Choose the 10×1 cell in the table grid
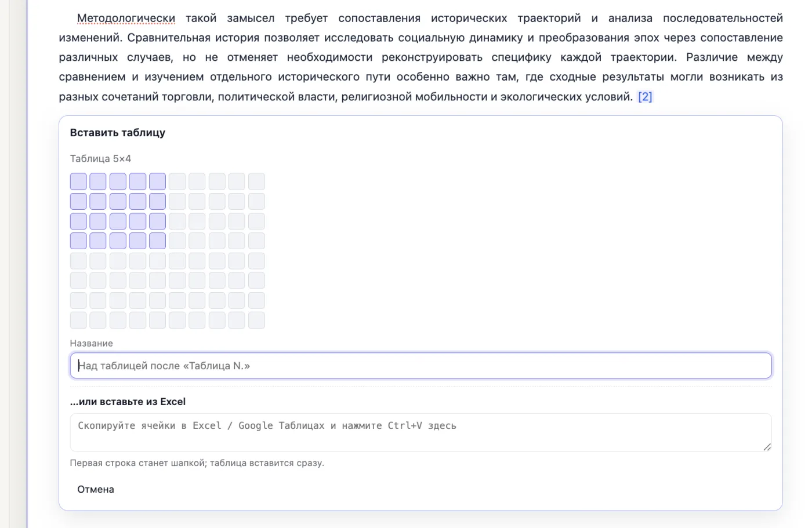This screenshot has height=528, width=812. point(256,181)
